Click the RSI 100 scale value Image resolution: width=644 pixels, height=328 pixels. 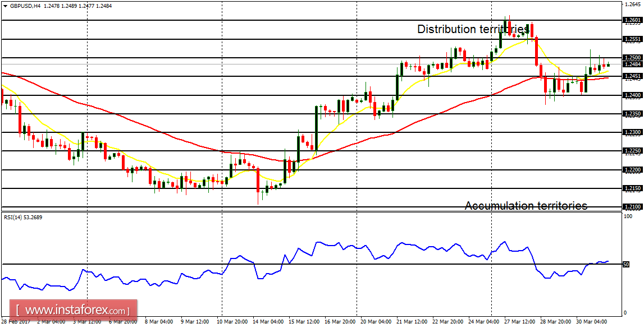(x=627, y=216)
